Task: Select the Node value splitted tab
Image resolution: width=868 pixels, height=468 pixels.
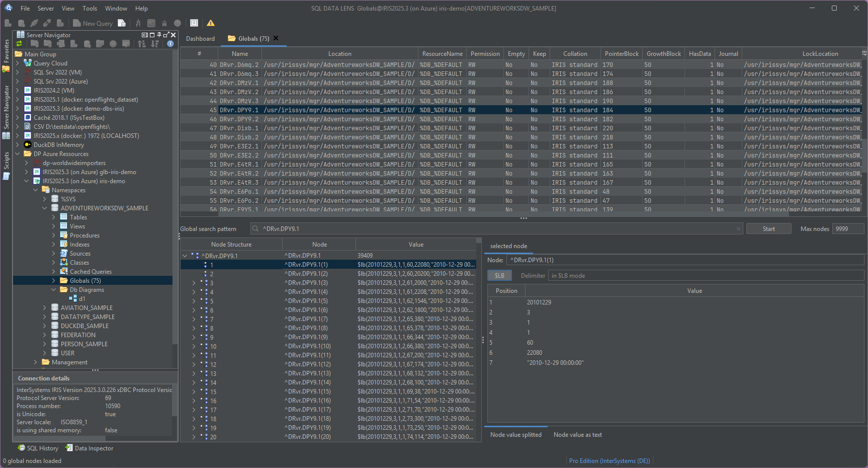Action: click(x=516, y=435)
